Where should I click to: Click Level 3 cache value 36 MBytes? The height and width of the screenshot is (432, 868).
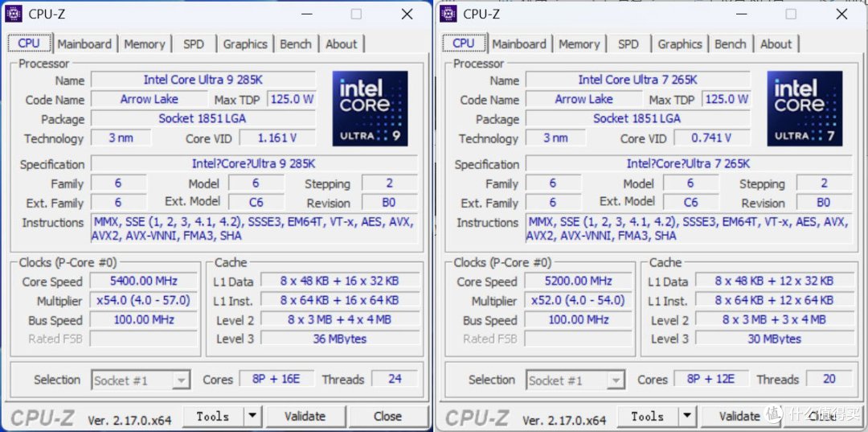tap(340, 339)
